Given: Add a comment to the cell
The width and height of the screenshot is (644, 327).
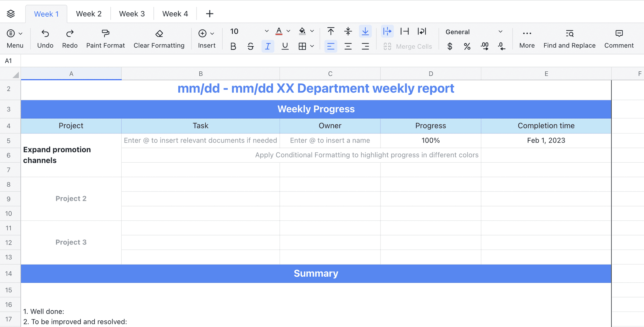Looking at the screenshot, I should 618,38.
